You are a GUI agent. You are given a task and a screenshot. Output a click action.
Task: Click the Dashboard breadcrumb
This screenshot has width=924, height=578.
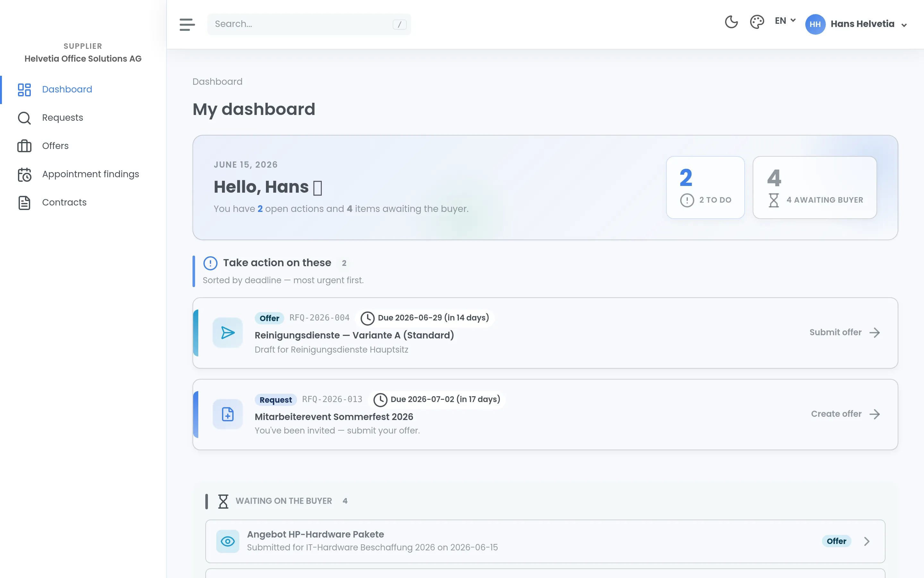217,82
